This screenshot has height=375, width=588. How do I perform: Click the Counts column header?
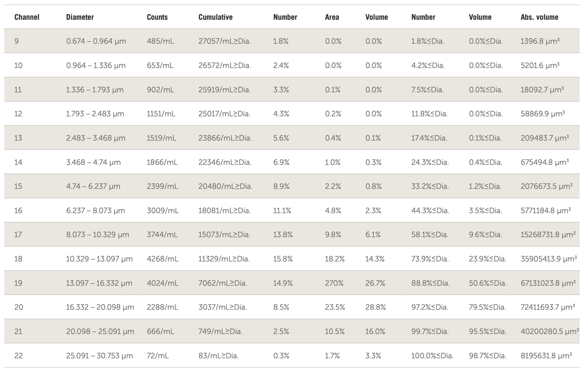click(157, 17)
